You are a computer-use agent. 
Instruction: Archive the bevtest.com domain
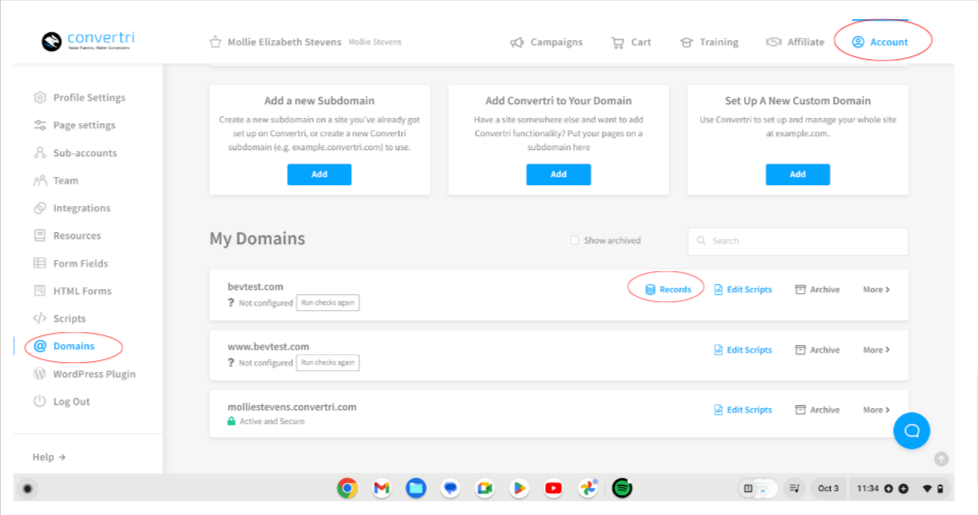[x=817, y=289]
